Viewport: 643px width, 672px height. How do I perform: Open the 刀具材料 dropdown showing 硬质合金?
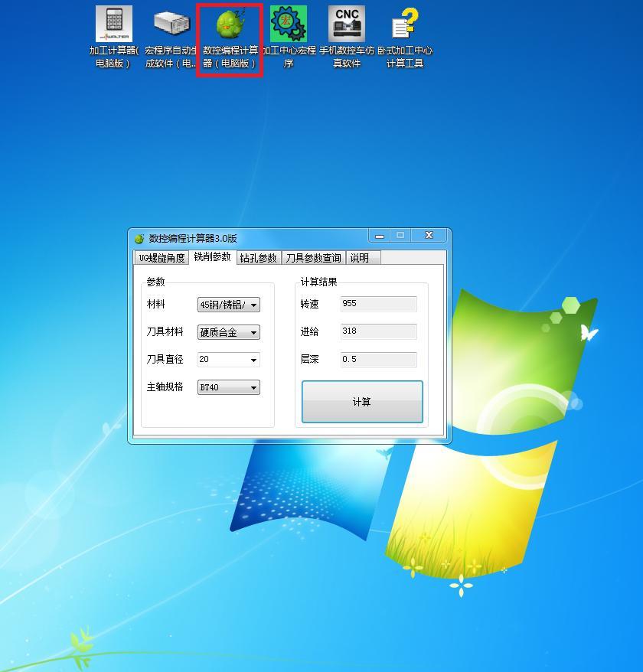(228, 332)
